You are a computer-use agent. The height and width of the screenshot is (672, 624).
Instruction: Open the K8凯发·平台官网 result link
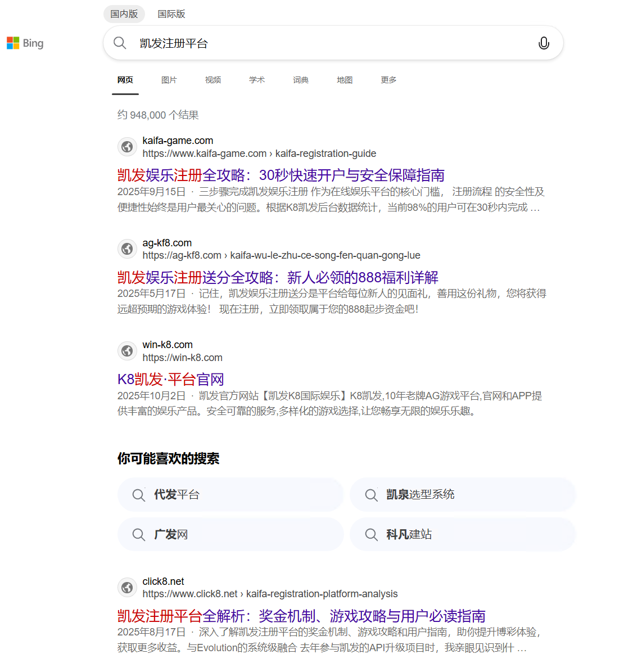pos(170,379)
